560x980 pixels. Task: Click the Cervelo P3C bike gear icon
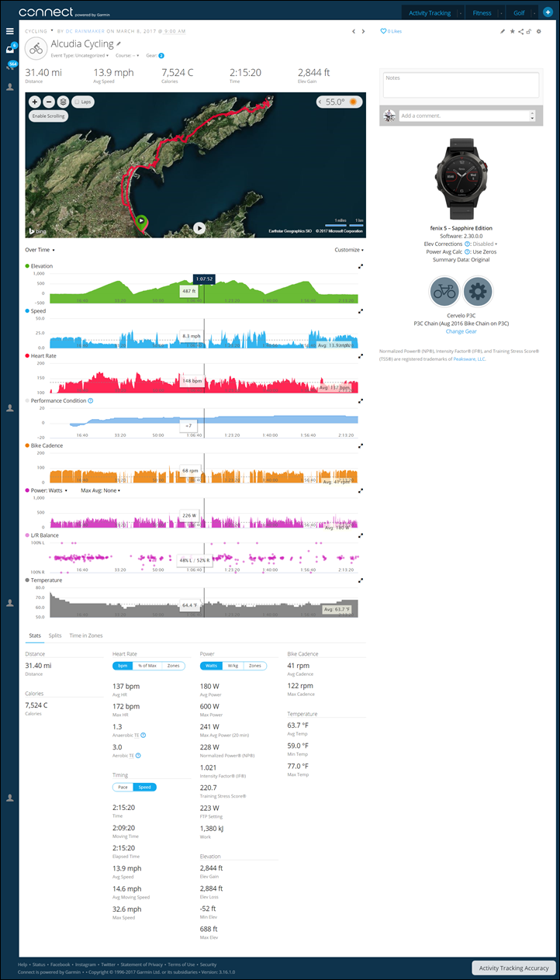click(x=444, y=292)
